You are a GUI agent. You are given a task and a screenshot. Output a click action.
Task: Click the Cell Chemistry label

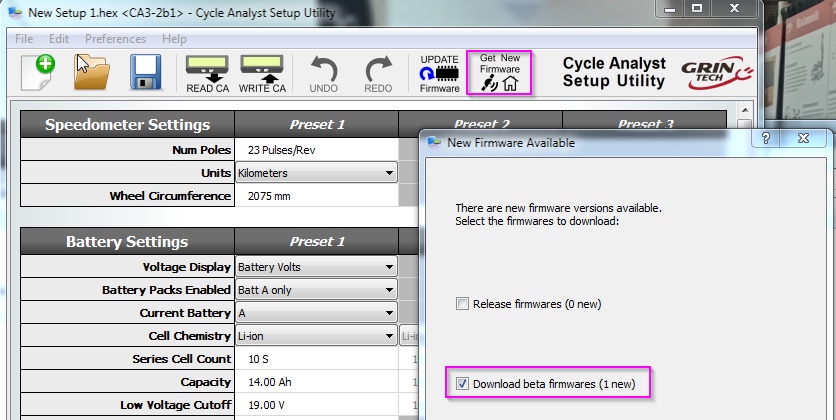tap(189, 336)
